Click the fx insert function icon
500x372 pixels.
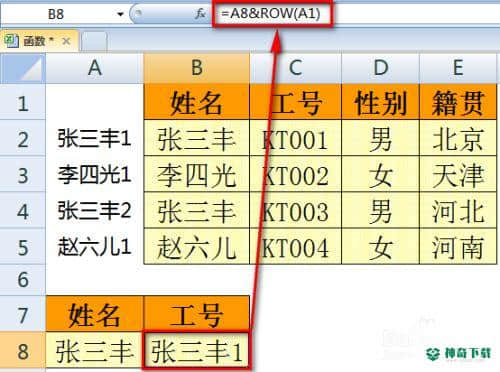(x=200, y=14)
